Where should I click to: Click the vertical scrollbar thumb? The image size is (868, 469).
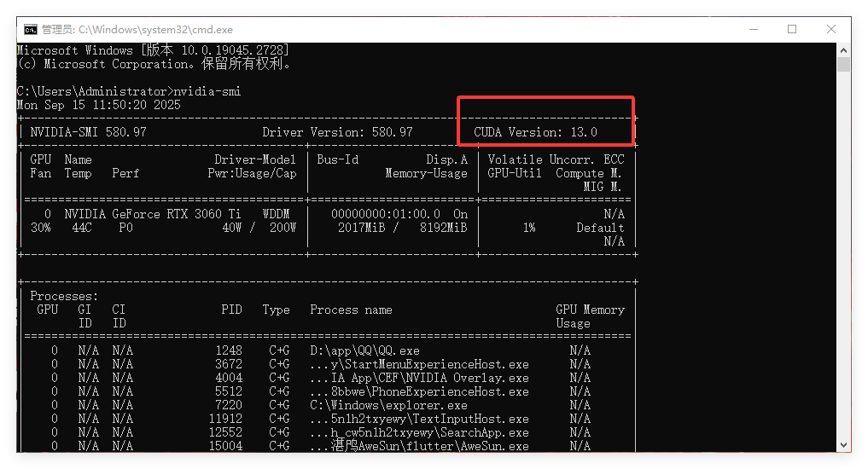(843, 64)
